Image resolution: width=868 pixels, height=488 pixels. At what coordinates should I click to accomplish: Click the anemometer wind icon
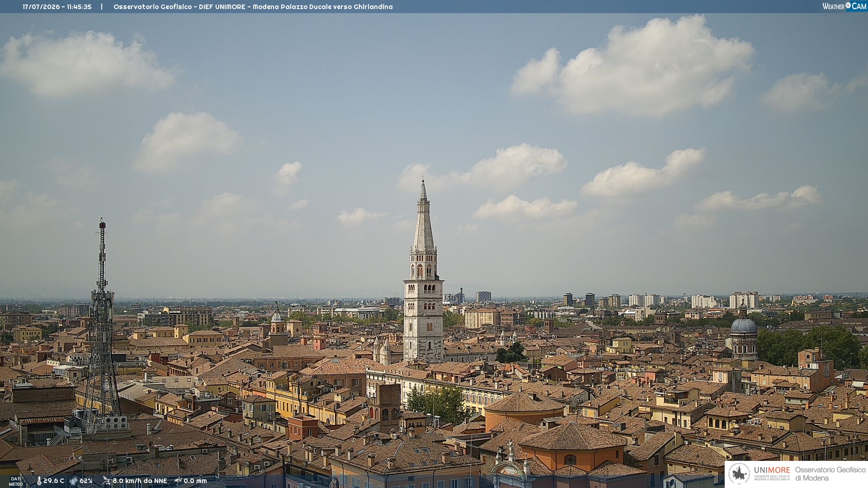point(106,481)
